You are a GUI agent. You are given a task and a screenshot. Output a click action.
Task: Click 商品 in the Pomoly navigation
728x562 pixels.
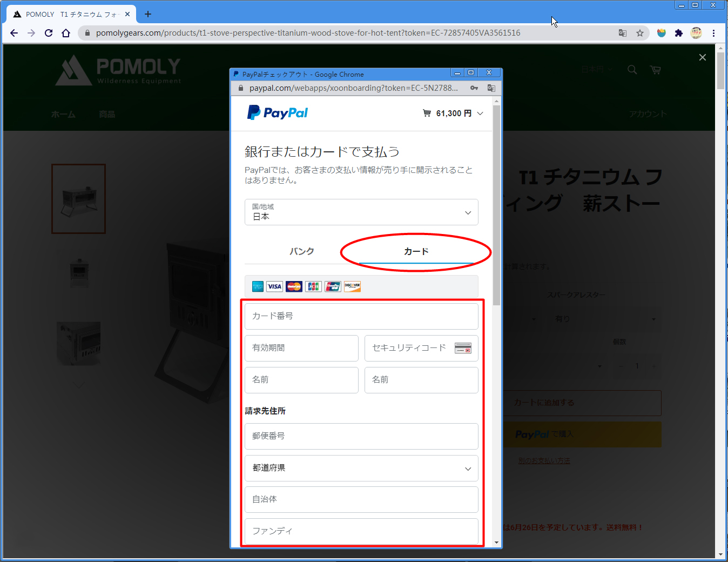pyautogui.click(x=107, y=114)
